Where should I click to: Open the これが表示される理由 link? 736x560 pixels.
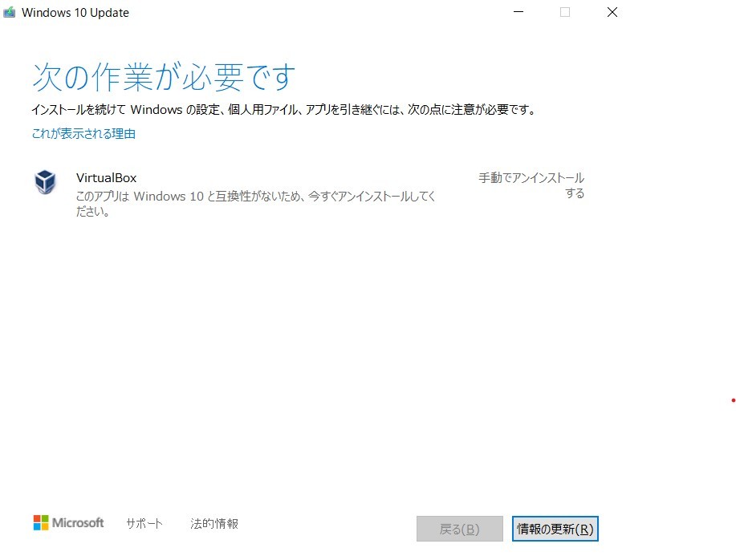(83, 134)
